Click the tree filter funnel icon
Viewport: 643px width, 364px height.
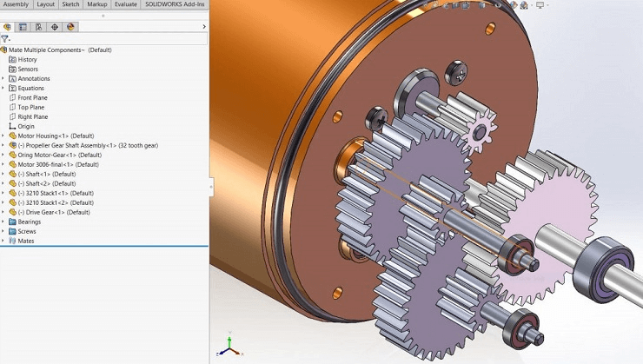pos(4,39)
